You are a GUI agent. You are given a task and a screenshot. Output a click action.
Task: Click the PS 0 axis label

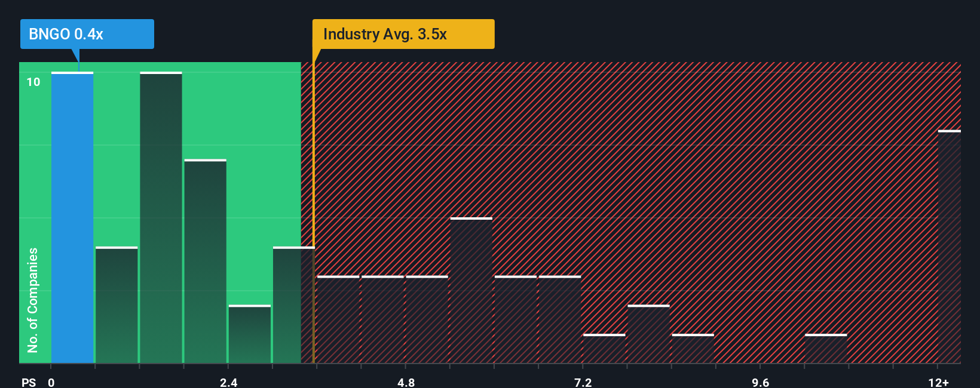tap(51, 382)
